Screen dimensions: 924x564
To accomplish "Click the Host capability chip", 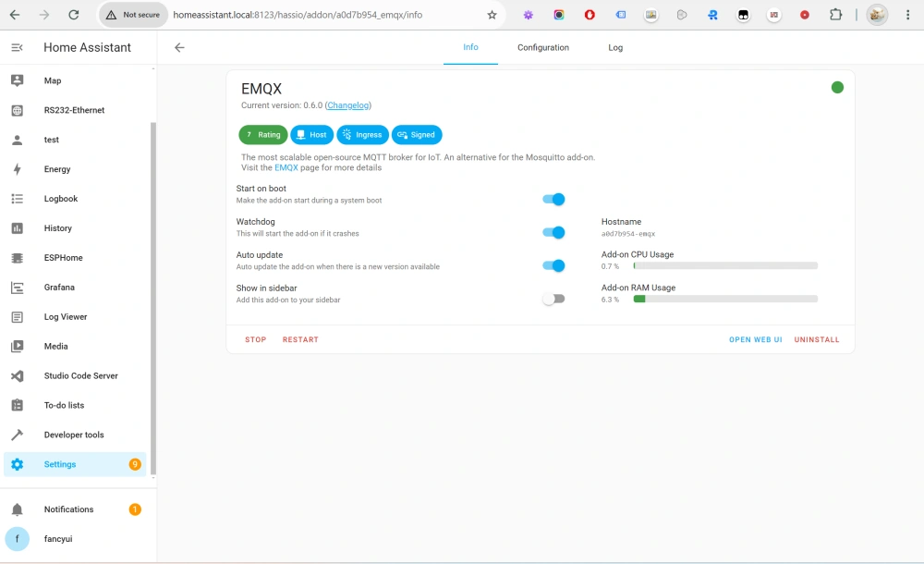I will tap(311, 134).
